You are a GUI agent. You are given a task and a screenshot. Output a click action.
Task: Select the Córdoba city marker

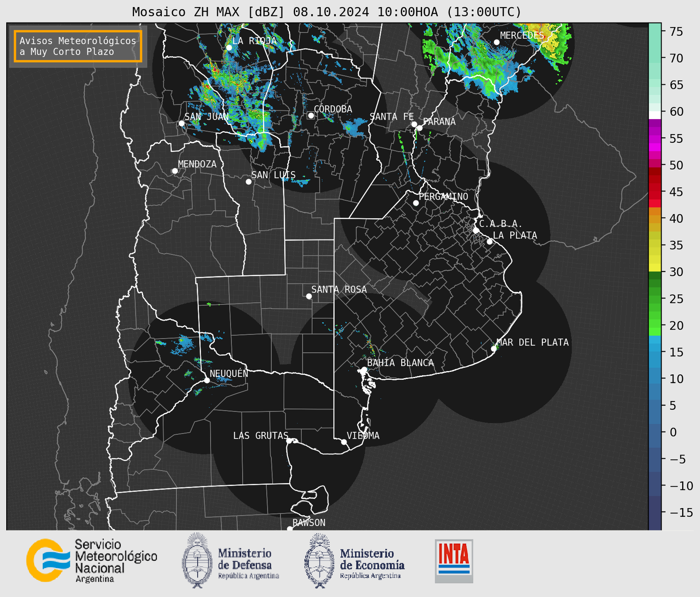coord(311,115)
